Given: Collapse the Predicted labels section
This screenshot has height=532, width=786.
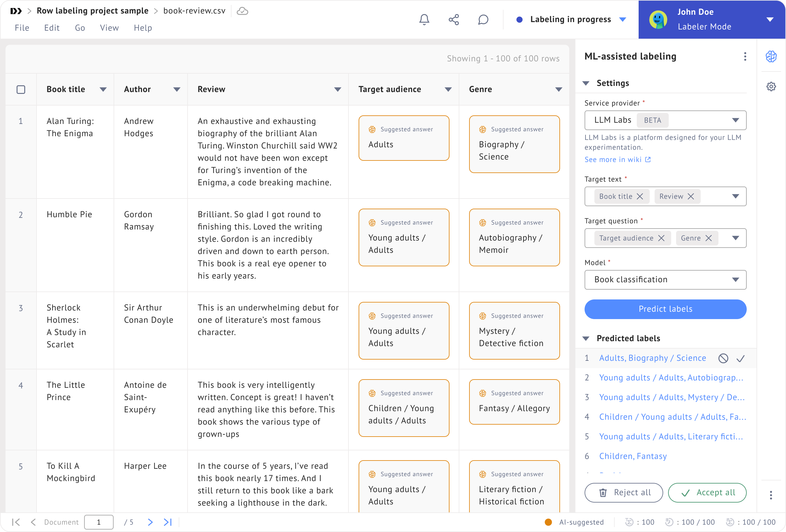Looking at the screenshot, I should coord(586,338).
